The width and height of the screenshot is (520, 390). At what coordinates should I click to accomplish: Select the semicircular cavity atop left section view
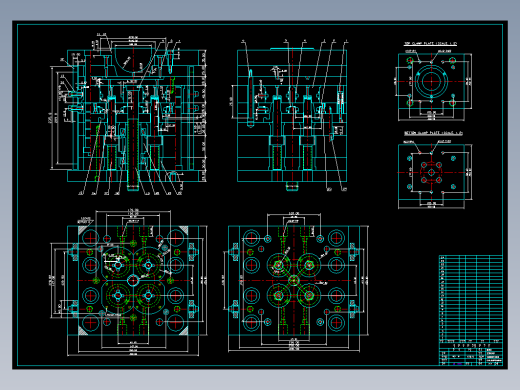pos(133,60)
